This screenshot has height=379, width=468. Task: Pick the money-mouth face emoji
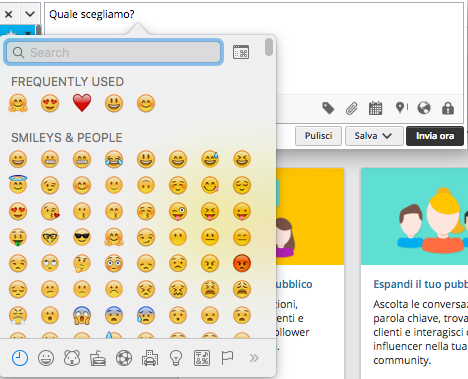pos(18,237)
